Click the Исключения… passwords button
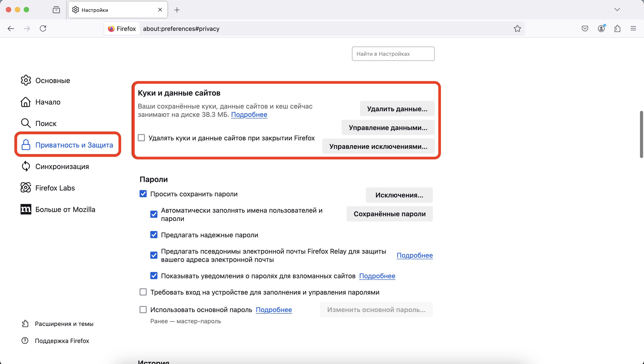 pos(399,195)
